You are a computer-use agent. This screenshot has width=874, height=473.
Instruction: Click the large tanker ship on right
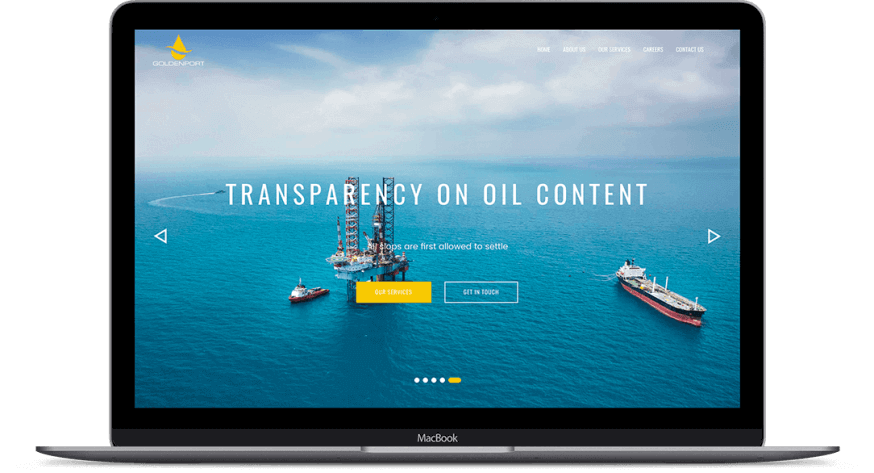[x=658, y=293]
